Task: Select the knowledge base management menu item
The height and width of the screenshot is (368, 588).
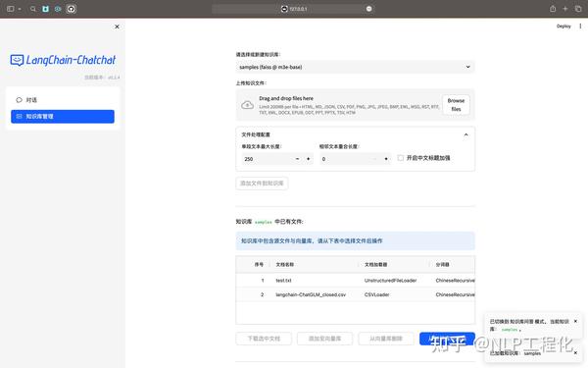Action: coord(63,117)
